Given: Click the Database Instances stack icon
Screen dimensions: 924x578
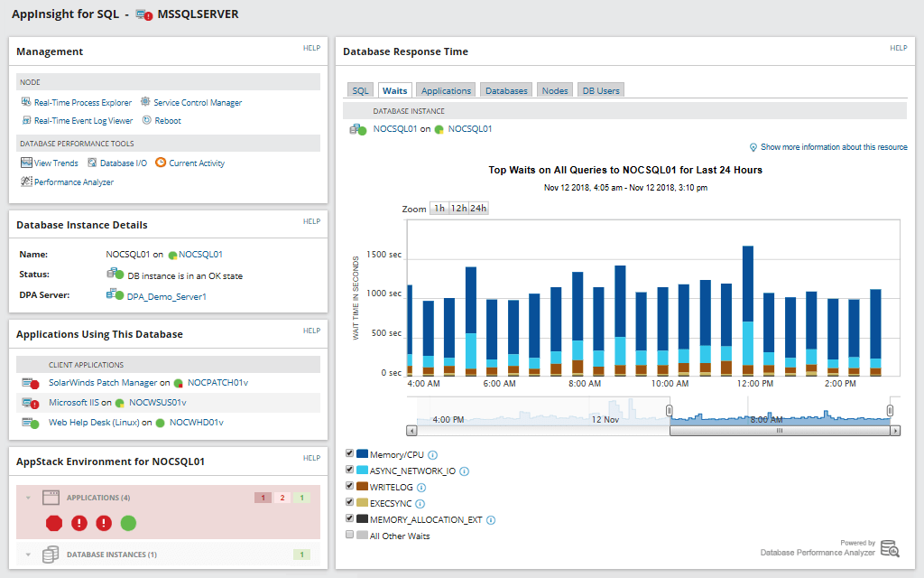Looking at the screenshot, I should click(51, 555).
